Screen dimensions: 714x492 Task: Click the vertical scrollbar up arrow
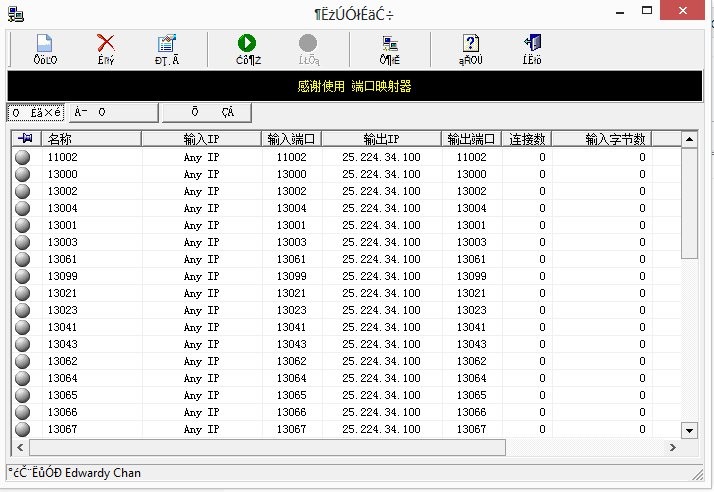click(689, 139)
